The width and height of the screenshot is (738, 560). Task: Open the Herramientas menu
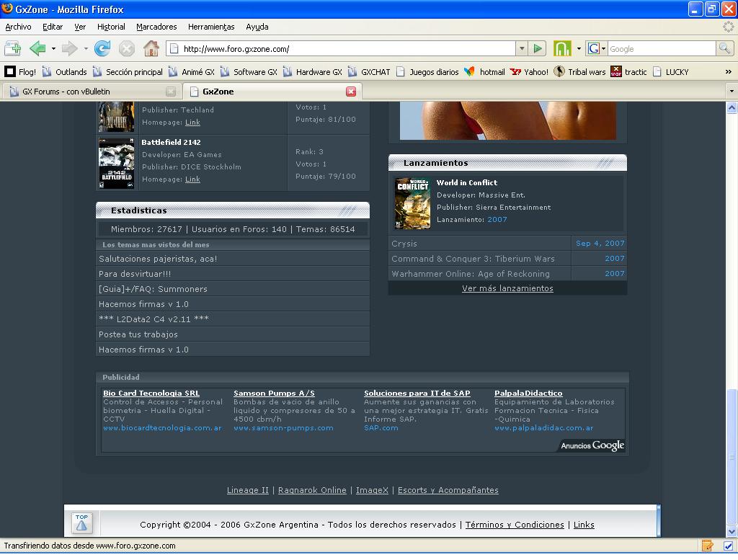(x=211, y=27)
